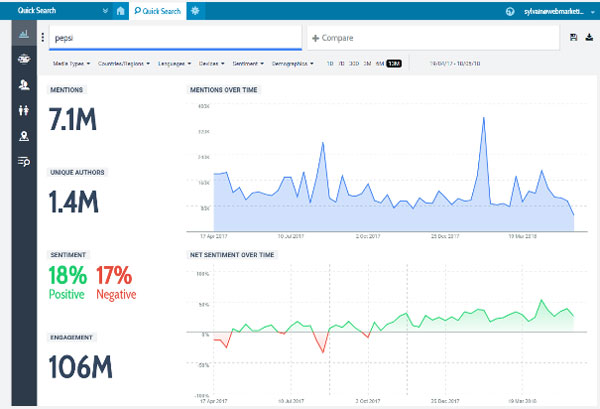
Task: Click the Unique Authors label
Action: (x=77, y=173)
